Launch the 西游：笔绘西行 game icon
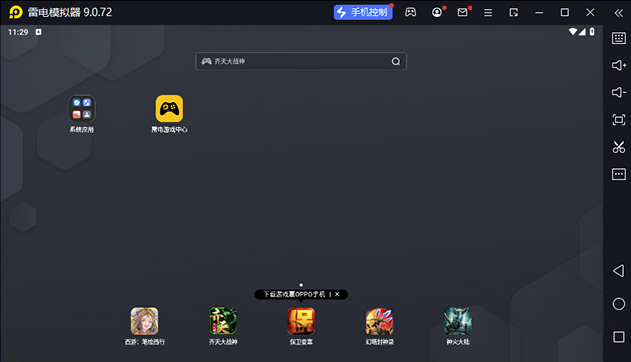Image resolution: width=631 pixels, height=362 pixels. click(x=144, y=321)
